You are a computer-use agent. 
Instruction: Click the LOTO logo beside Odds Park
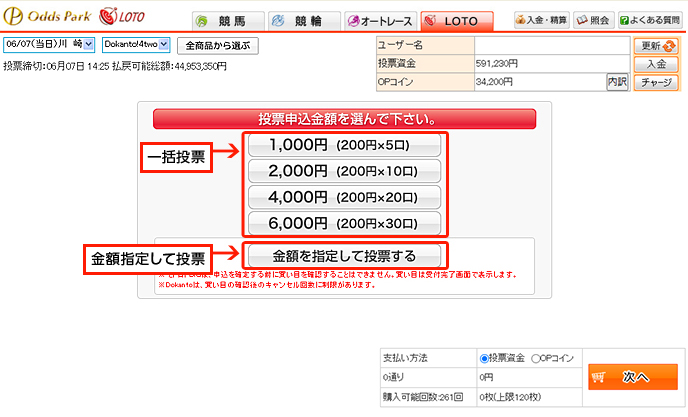tap(122, 16)
